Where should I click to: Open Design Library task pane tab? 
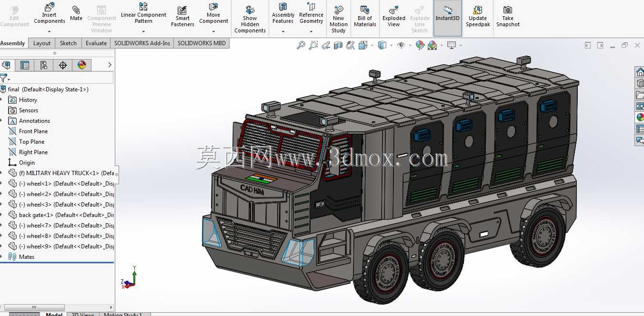click(640, 83)
